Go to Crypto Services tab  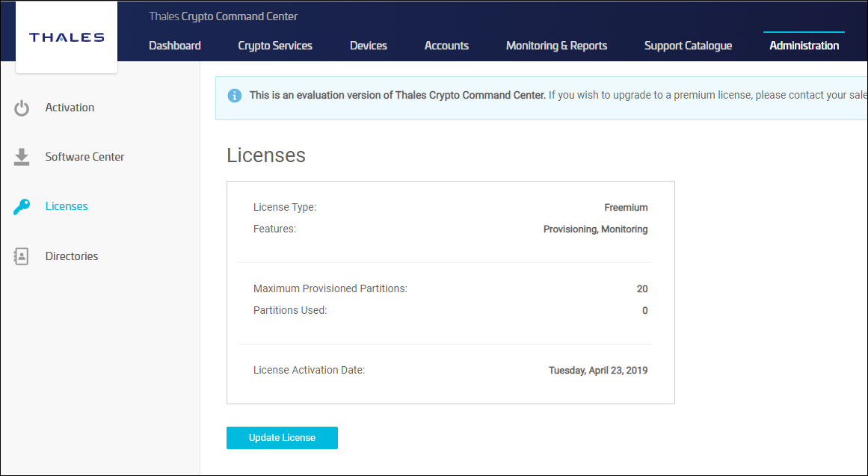pyautogui.click(x=275, y=46)
